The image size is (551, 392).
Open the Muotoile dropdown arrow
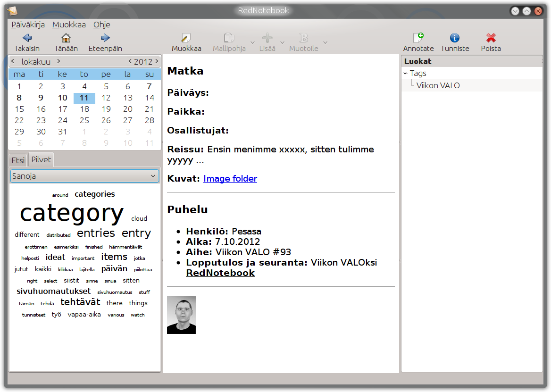click(325, 42)
